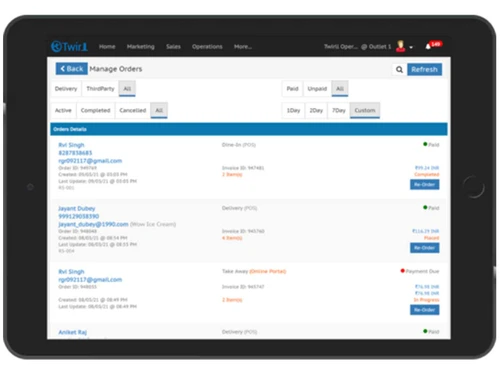Click the jayant_dubey@1990.com email
Screen dimensions: 500x375
(93, 224)
